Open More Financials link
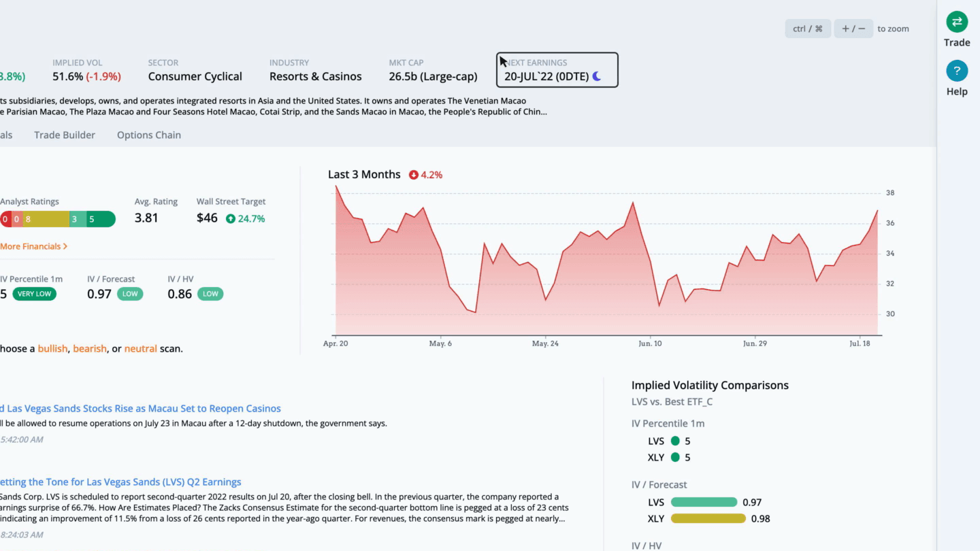The width and height of the screenshot is (980, 551). [33, 246]
